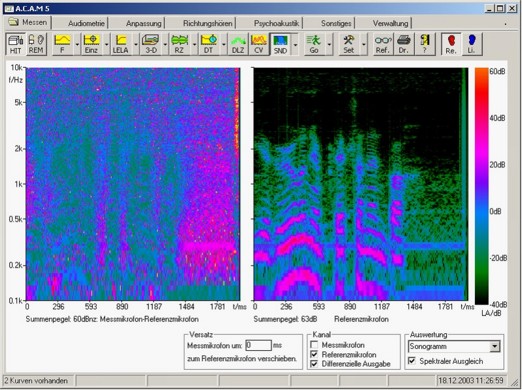Activate the SND sonogram tool
The image size is (522, 390).
coord(280,44)
